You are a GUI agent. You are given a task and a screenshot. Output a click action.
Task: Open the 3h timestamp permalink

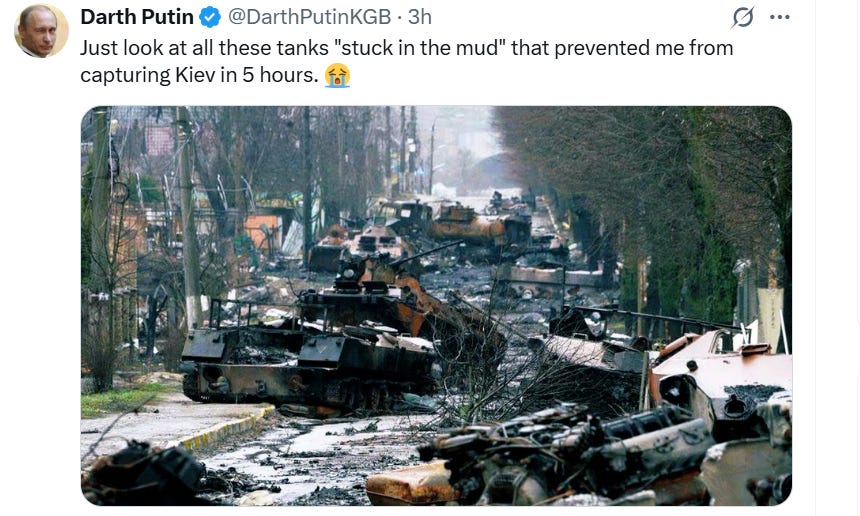420,18
